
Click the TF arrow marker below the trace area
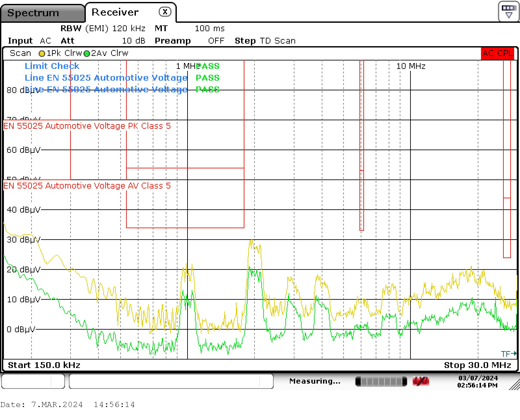508,354
